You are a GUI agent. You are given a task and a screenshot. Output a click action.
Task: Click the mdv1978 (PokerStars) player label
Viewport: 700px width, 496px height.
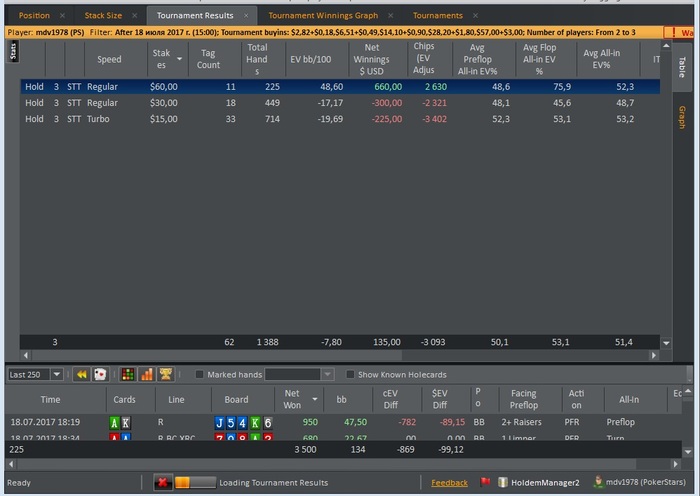pyautogui.click(x=646, y=482)
